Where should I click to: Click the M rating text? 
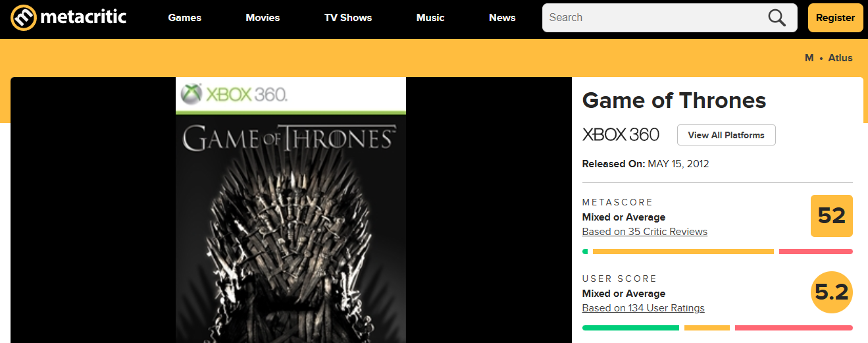tap(809, 58)
